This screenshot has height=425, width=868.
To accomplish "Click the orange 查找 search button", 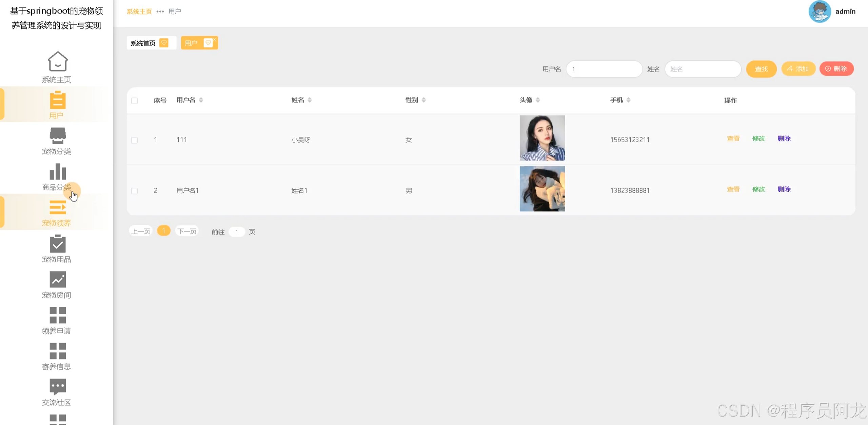I will tap(761, 69).
